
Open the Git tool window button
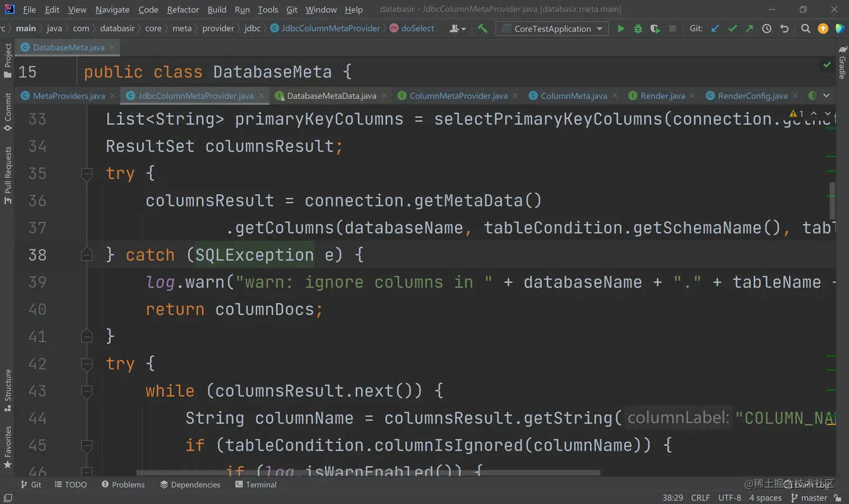(x=31, y=484)
